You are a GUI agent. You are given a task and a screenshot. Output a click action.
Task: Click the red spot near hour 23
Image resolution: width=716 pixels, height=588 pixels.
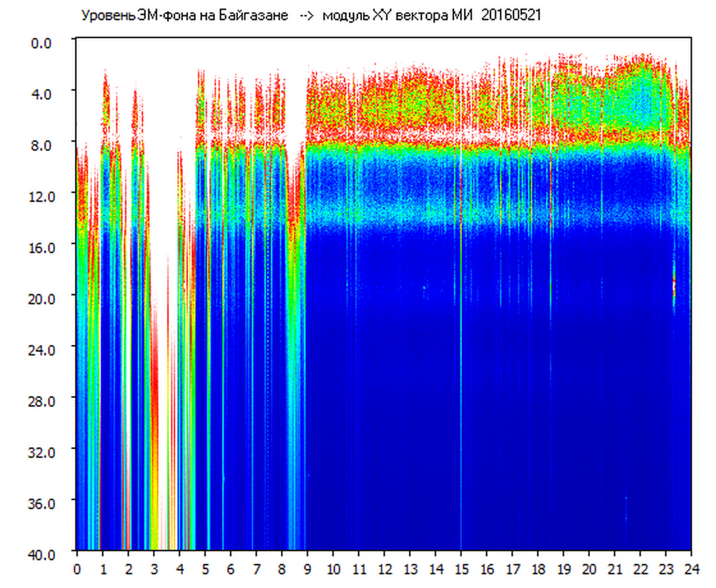tap(674, 286)
